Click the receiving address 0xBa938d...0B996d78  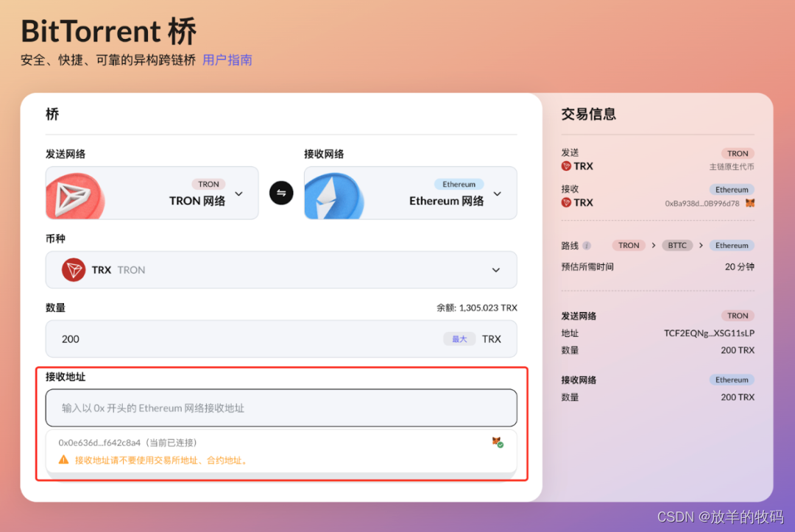point(702,203)
